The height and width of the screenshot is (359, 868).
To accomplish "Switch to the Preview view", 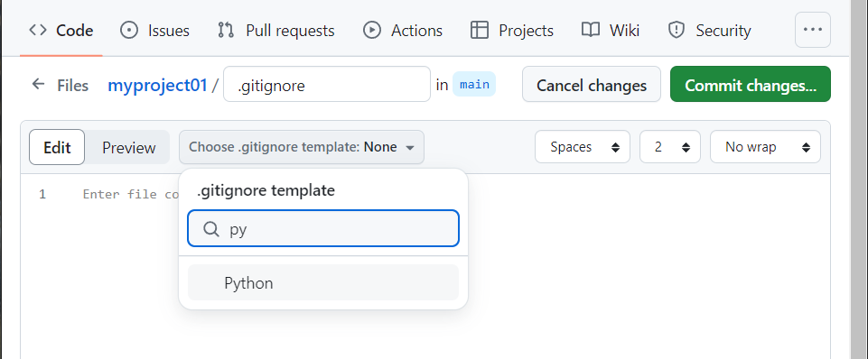I will (x=129, y=147).
